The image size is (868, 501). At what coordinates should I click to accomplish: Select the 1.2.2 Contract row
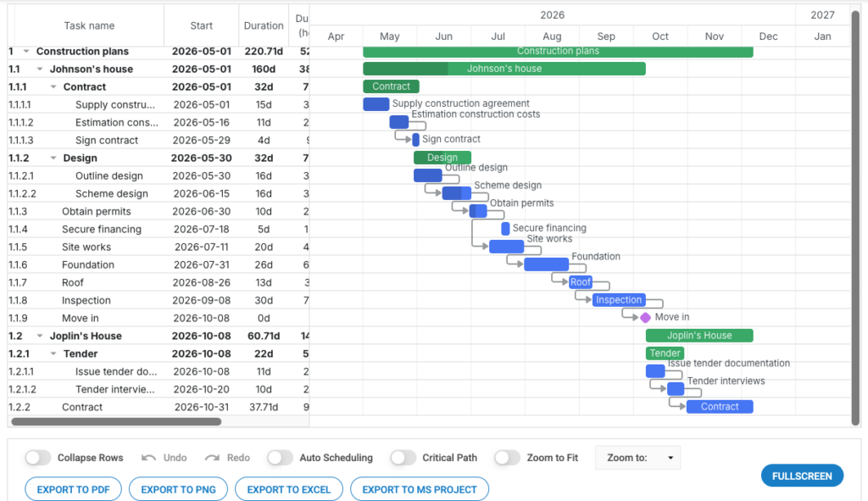(x=159, y=407)
